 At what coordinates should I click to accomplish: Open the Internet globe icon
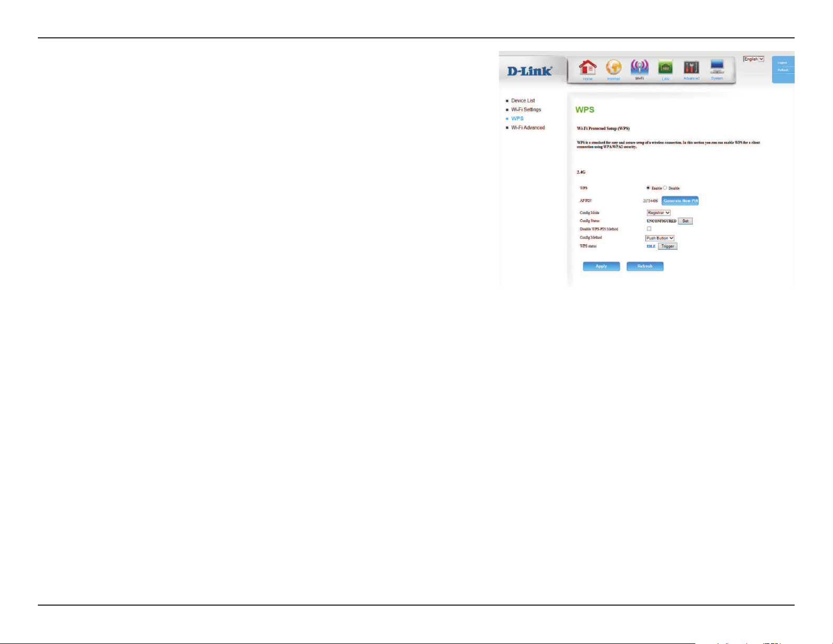pos(613,68)
